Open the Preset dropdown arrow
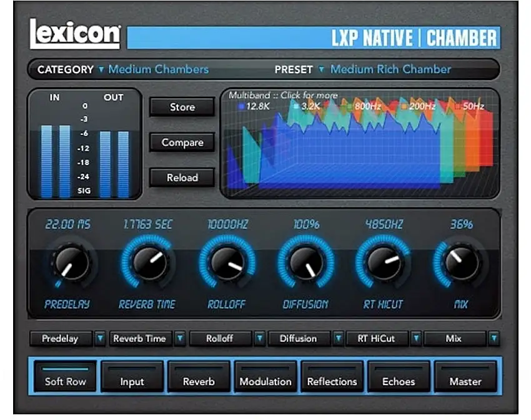The width and height of the screenshot is (531, 420). click(321, 69)
